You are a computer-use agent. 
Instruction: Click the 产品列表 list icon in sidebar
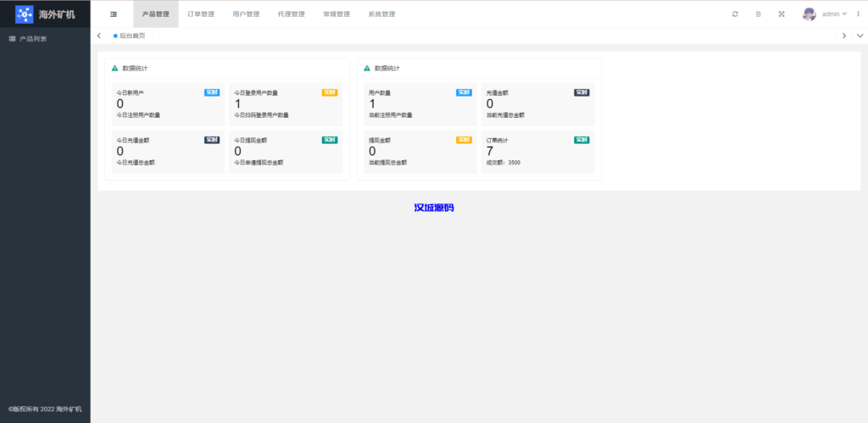(12, 39)
